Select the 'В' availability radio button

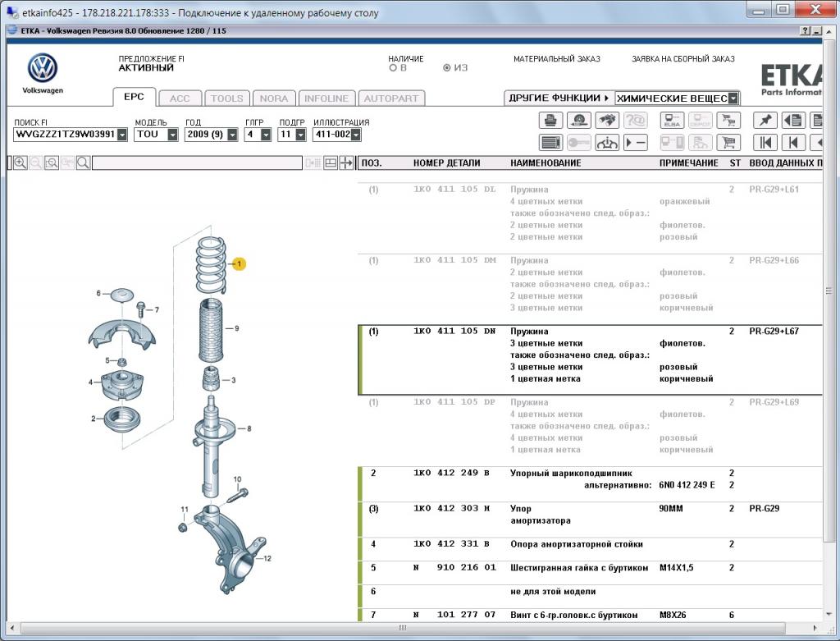[393, 67]
